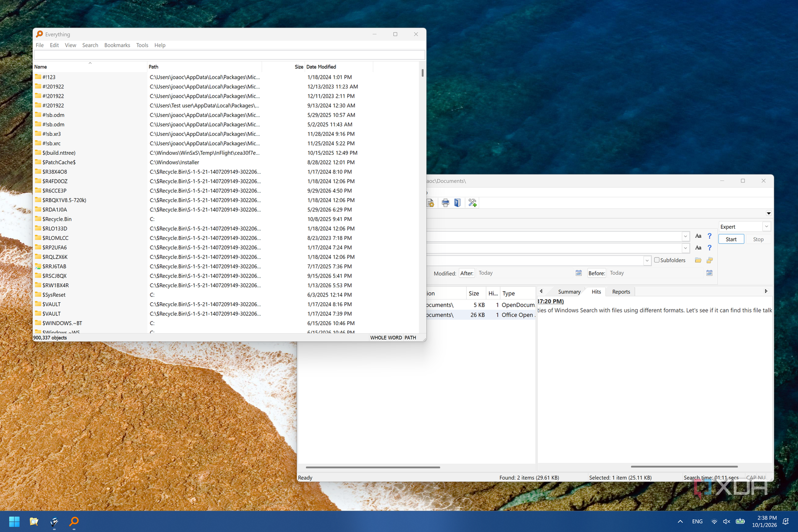
Task: Open the help book icon in toolbar
Action: 458,203
